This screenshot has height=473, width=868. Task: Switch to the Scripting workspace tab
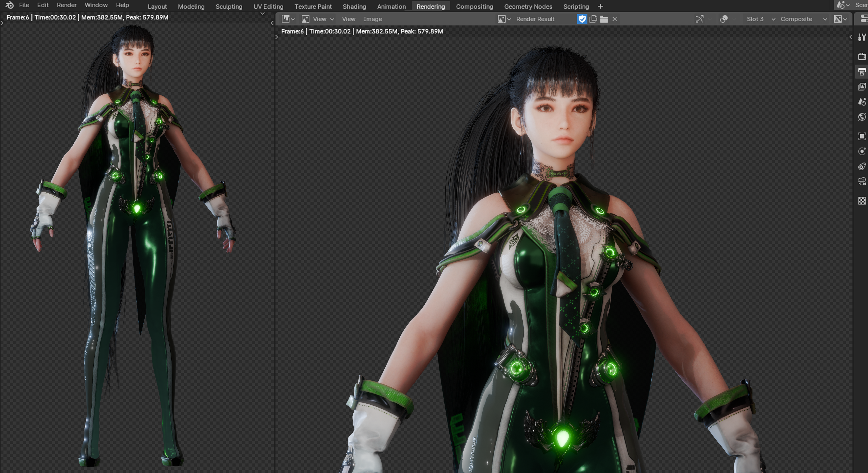click(x=576, y=6)
